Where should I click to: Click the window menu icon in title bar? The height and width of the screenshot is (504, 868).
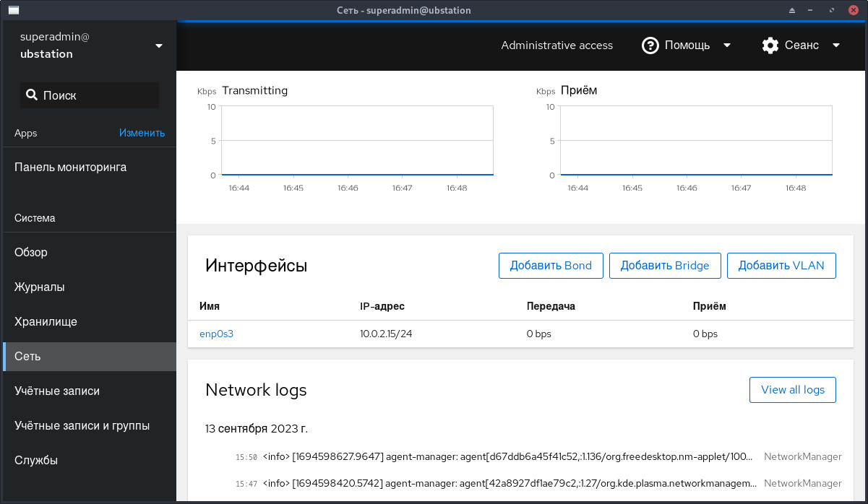13,10
